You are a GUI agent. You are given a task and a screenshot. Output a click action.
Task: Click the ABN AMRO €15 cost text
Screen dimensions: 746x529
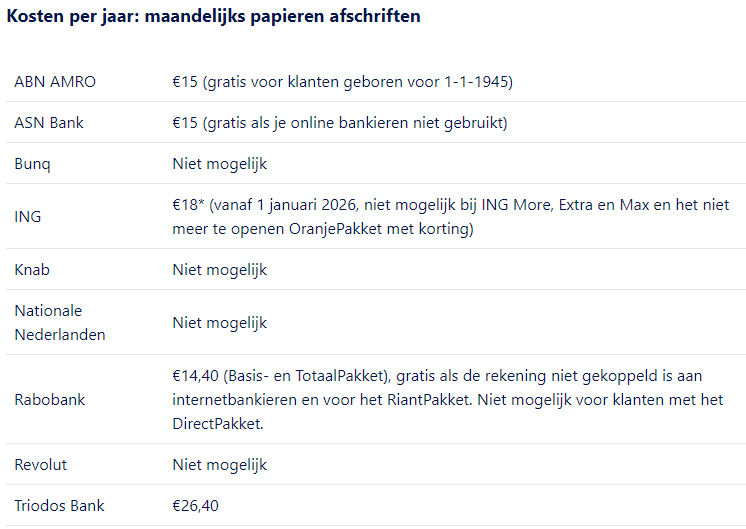343,82
